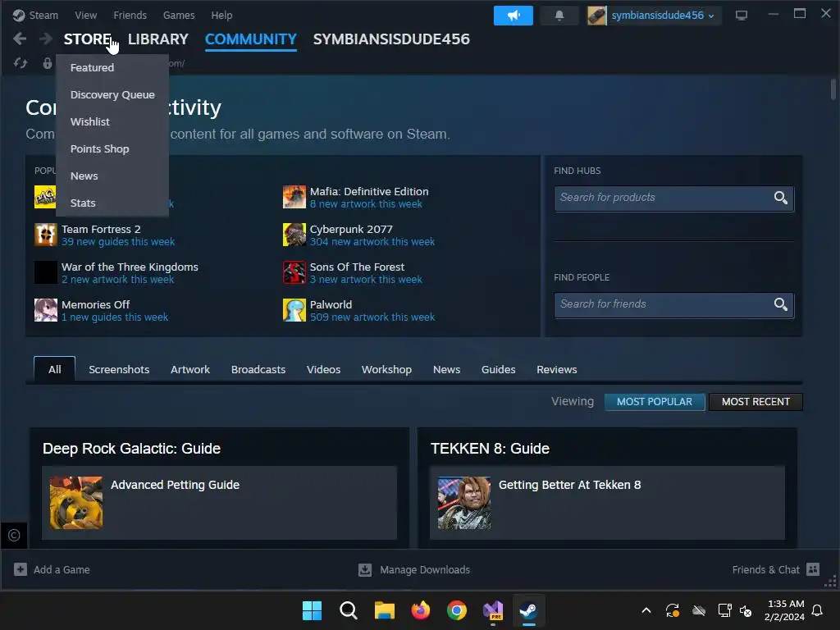Viewport: 840px width, 630px height.
Task: Click the symbiansisdude456 avatar image
Action: point(597,16)
